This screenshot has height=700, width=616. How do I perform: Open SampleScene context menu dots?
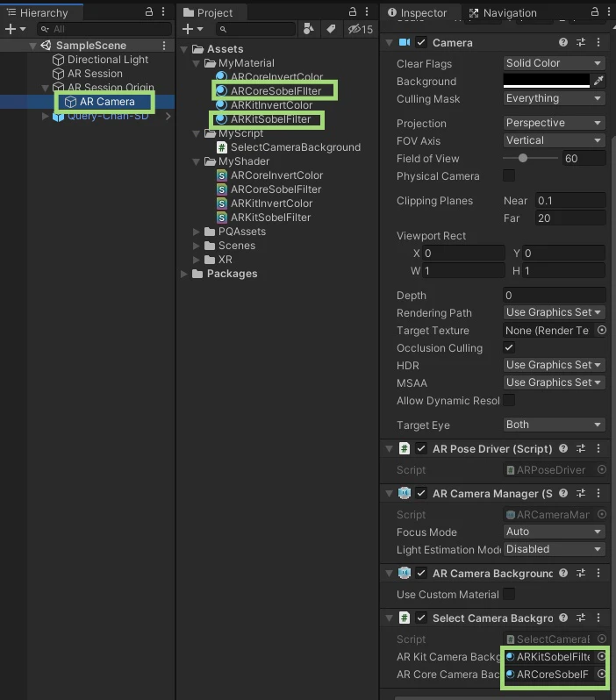tap(164, 46)
